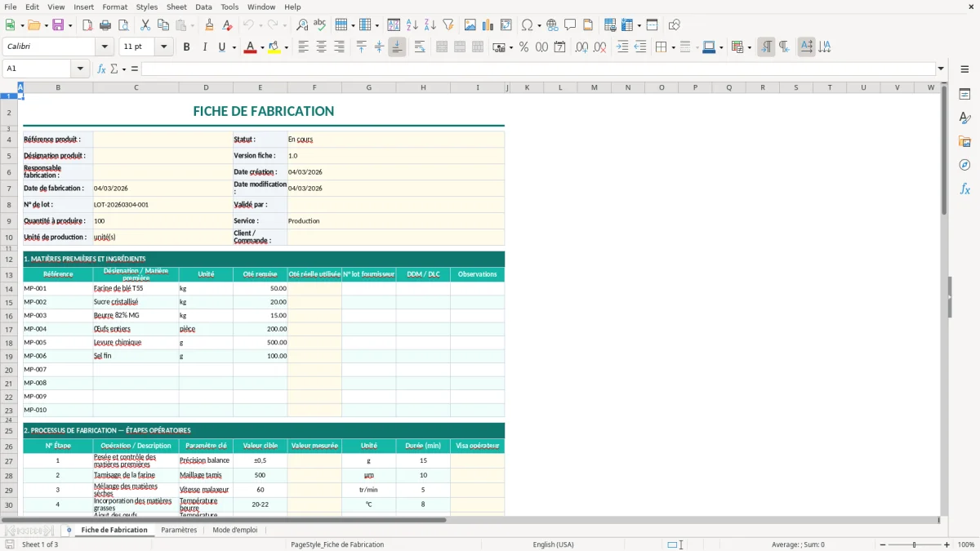Toggle Align Right

pyautogui.click(x=339, y=47)
